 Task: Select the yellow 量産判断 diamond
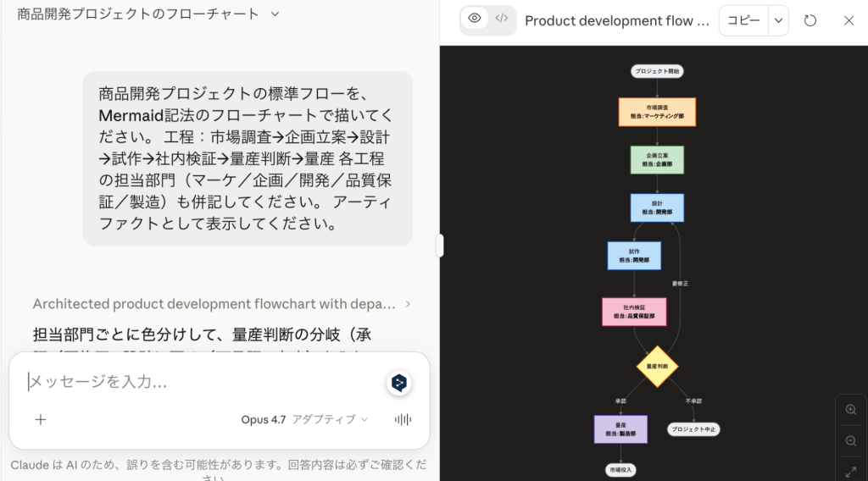coord(657,367)
